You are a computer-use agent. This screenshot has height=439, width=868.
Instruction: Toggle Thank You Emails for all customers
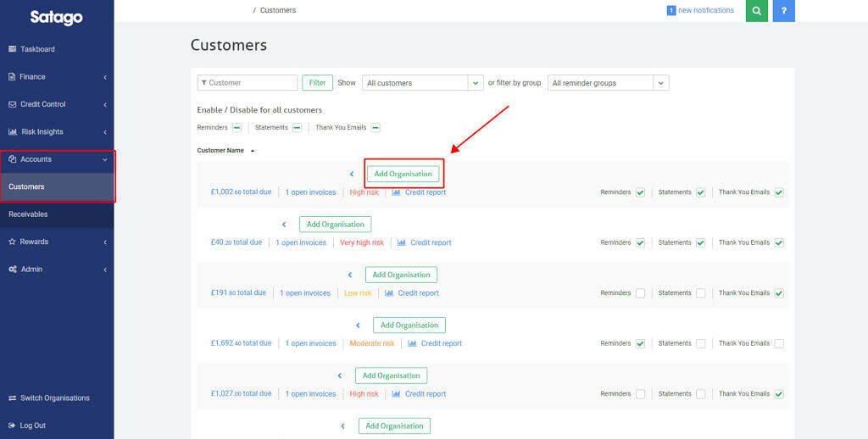(376, 128)
